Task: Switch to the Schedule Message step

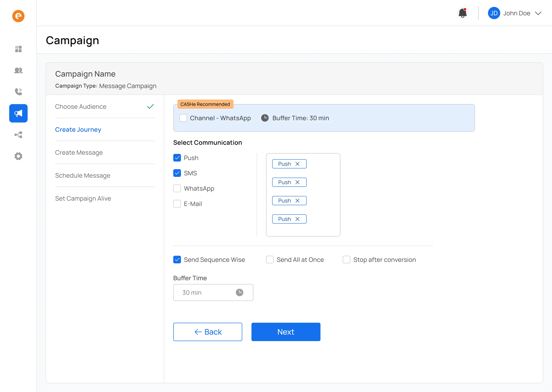Action: tap(83, 176)
